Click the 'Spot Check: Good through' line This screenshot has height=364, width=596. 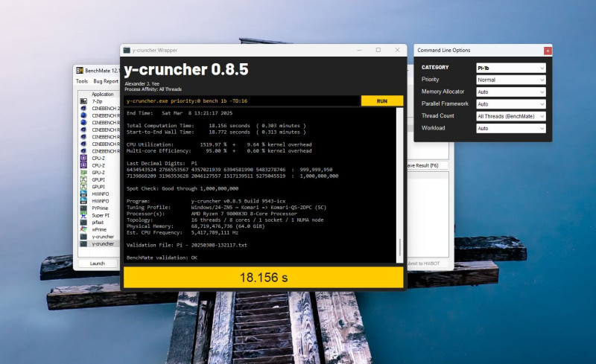pyautogui.click(x=183, y=188)
